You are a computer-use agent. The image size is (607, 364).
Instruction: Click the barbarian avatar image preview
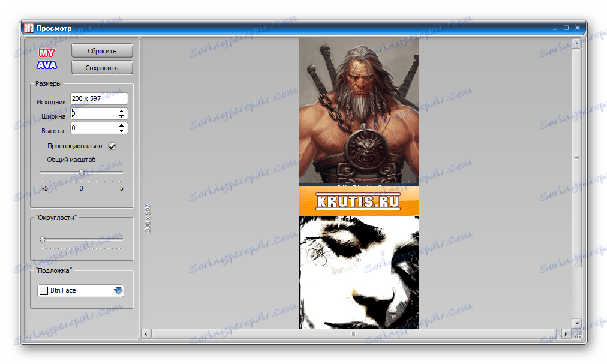359,111
